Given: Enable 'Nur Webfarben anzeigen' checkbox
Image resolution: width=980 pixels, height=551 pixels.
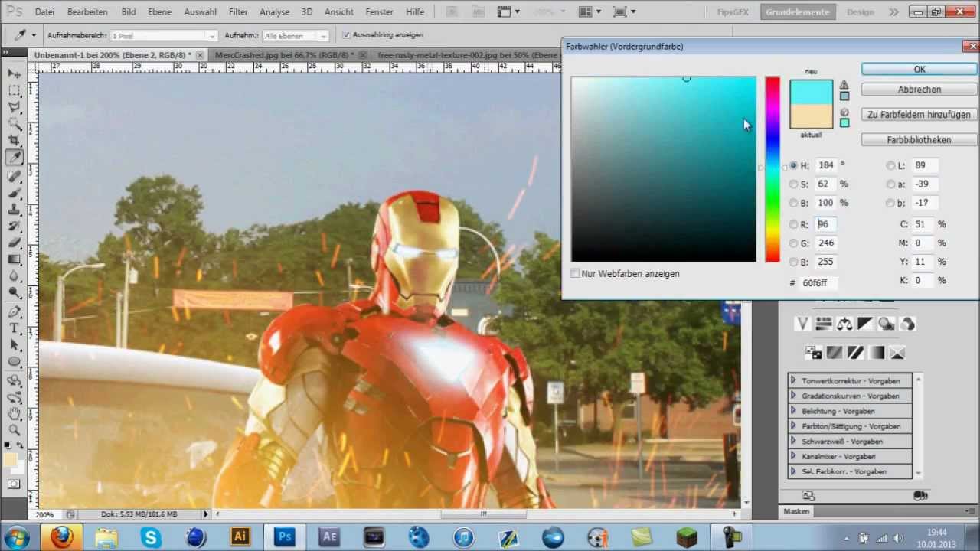Looking at the screenshot, I should [x=575, y=273].
